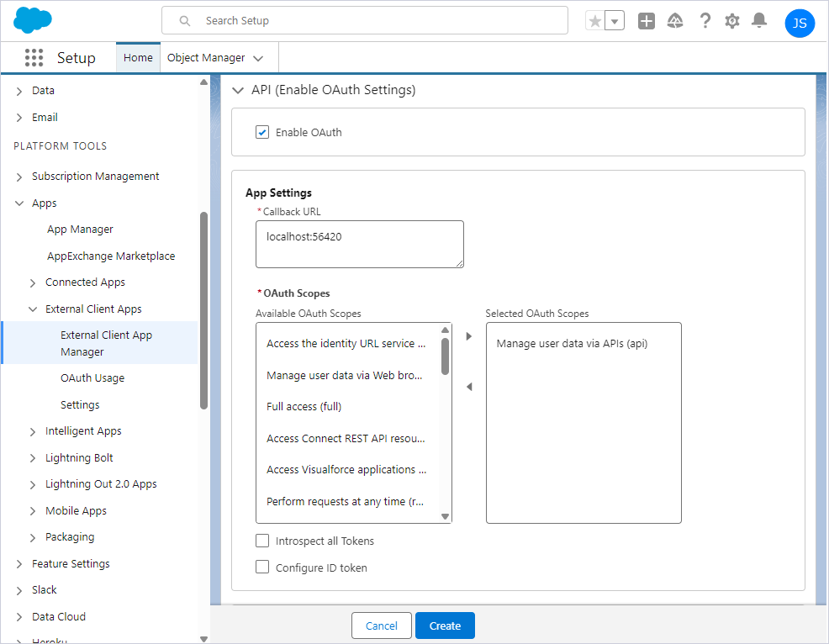Click the sidebar vertical scrollbar thumb
The height and width of the screenshot is (644, 829).
point(203,310)
